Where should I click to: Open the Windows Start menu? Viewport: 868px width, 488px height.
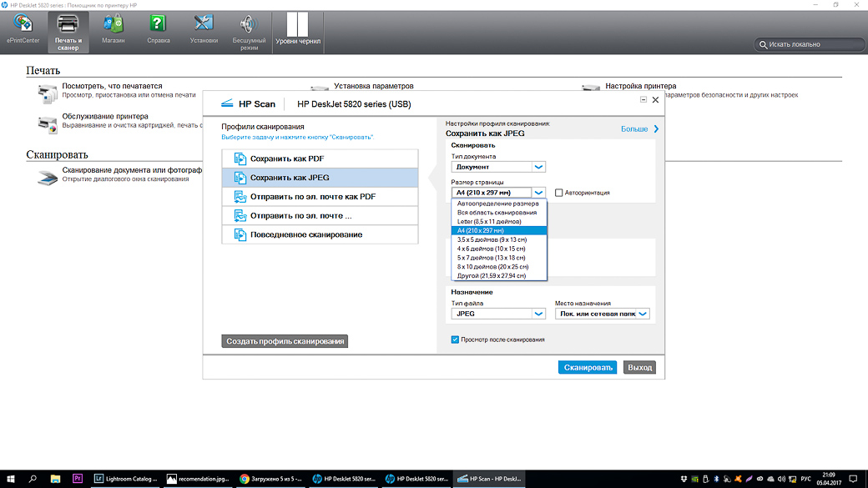[x=11, y=479]
